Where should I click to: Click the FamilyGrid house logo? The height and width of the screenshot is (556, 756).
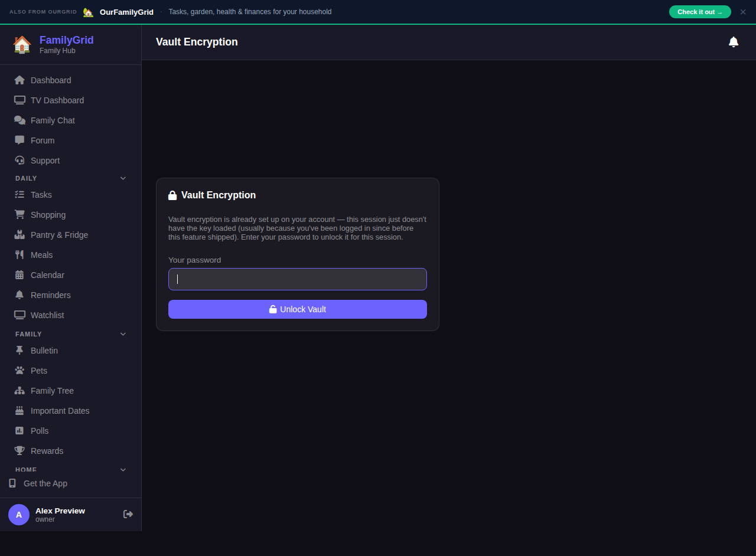click(22, 44)
